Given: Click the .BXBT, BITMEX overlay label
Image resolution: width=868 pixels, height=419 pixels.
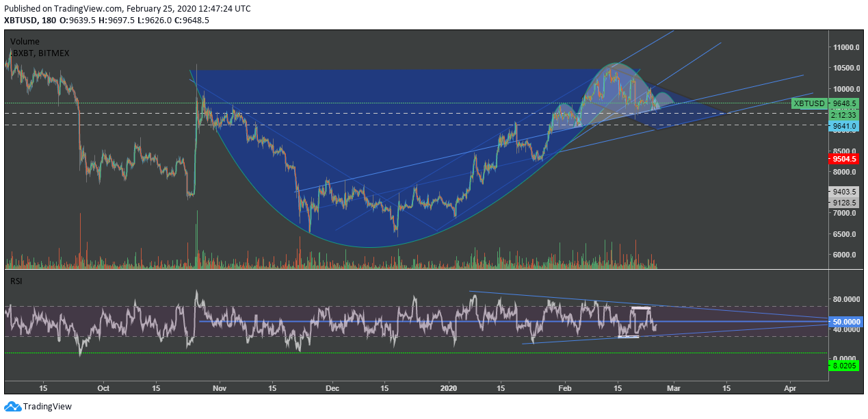Looking at the screenshot, I should 39,53.
